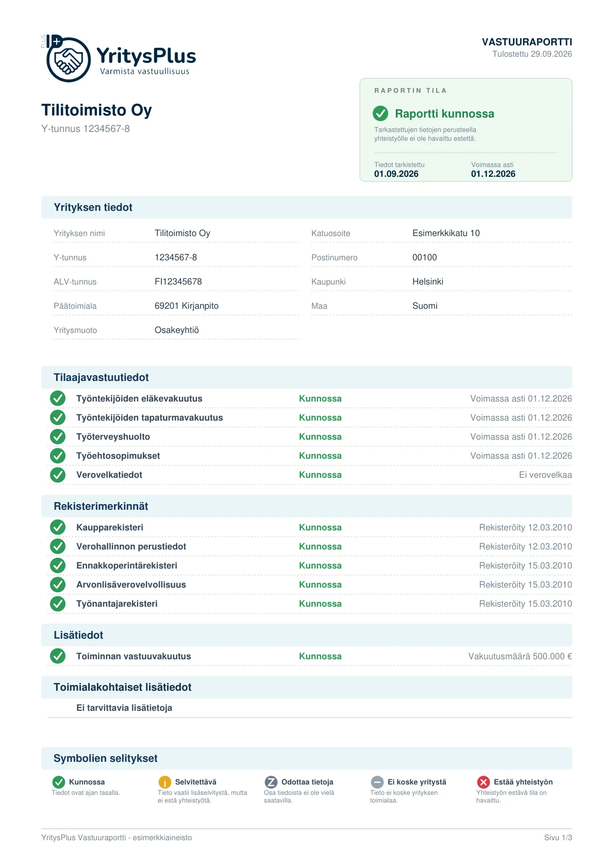This screenshot has height=868, width=614.
Task: Click the Postinumero value 00100
Action: (425, 257)
